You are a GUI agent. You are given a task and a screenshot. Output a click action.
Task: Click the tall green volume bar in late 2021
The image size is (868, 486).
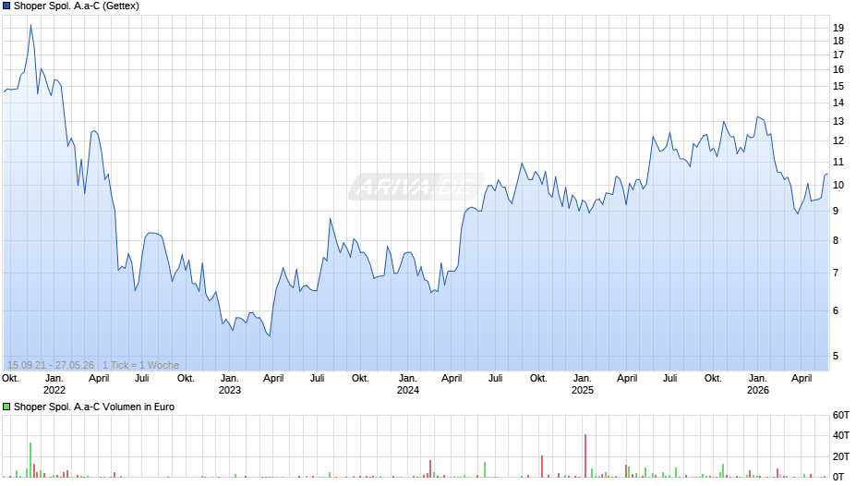(x=30, y=460)
